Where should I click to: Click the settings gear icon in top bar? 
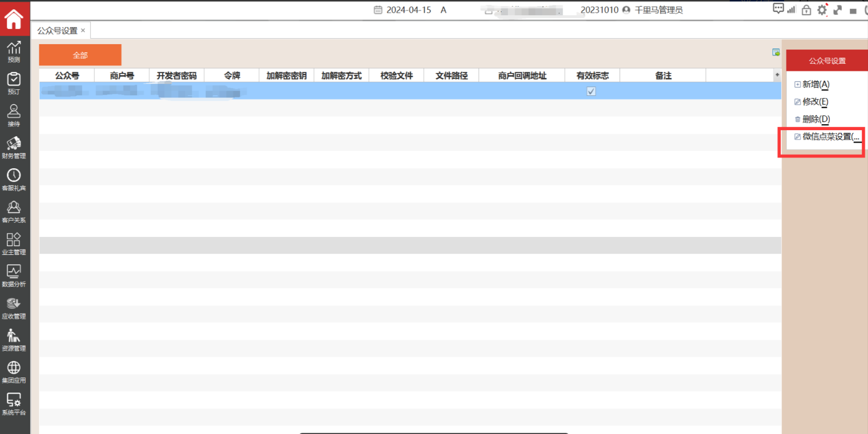coord(822,10)
